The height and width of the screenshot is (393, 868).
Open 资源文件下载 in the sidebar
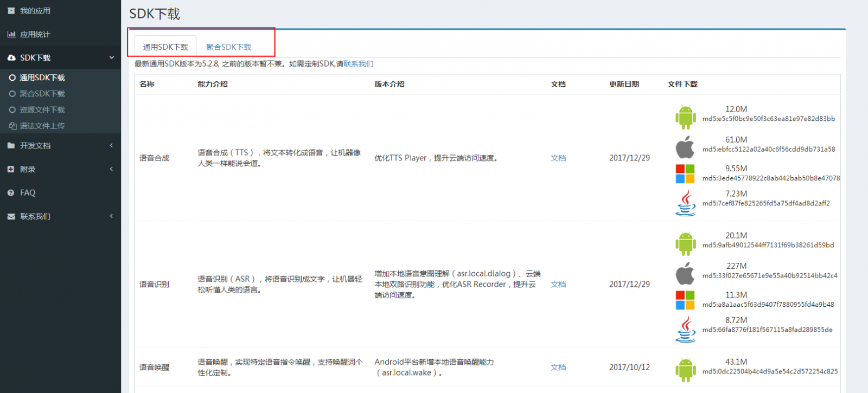pyautogui.click(x=42, y=109)
